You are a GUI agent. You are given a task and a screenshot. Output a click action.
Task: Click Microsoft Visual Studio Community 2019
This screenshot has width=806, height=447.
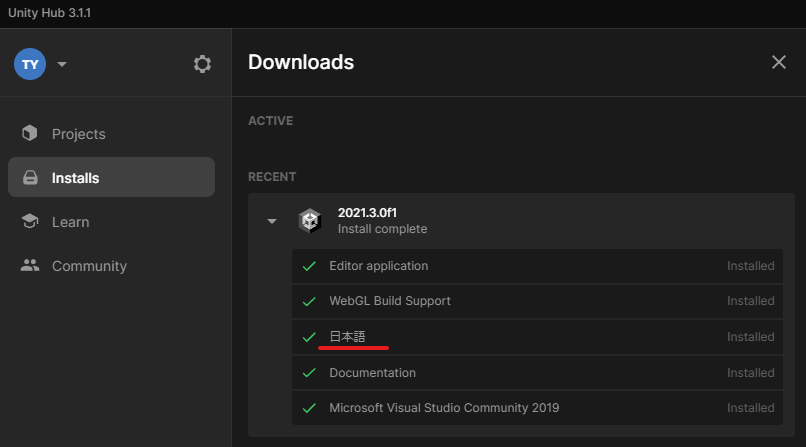coord(444,408)
